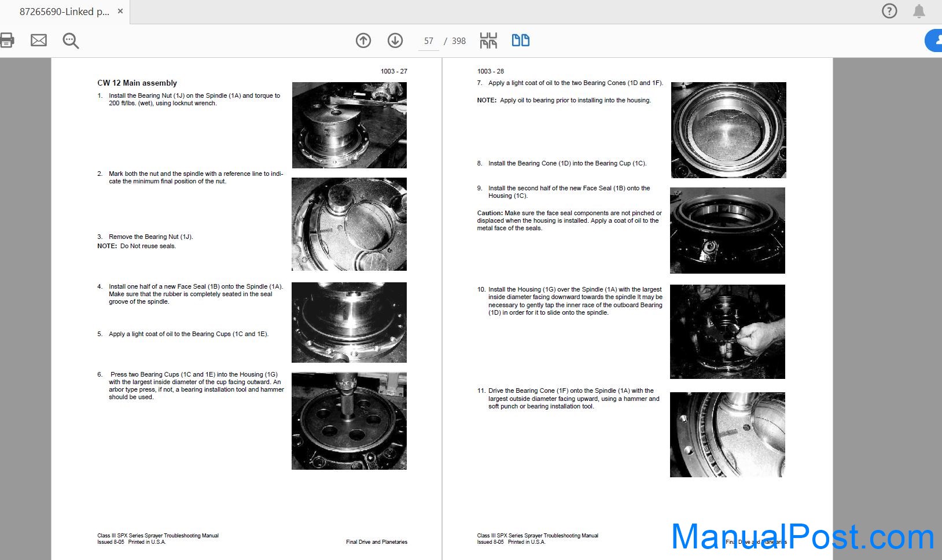Click the housing over spindle photo for step 10
This screenshot has height=560, width=942.
click(728, 331)
